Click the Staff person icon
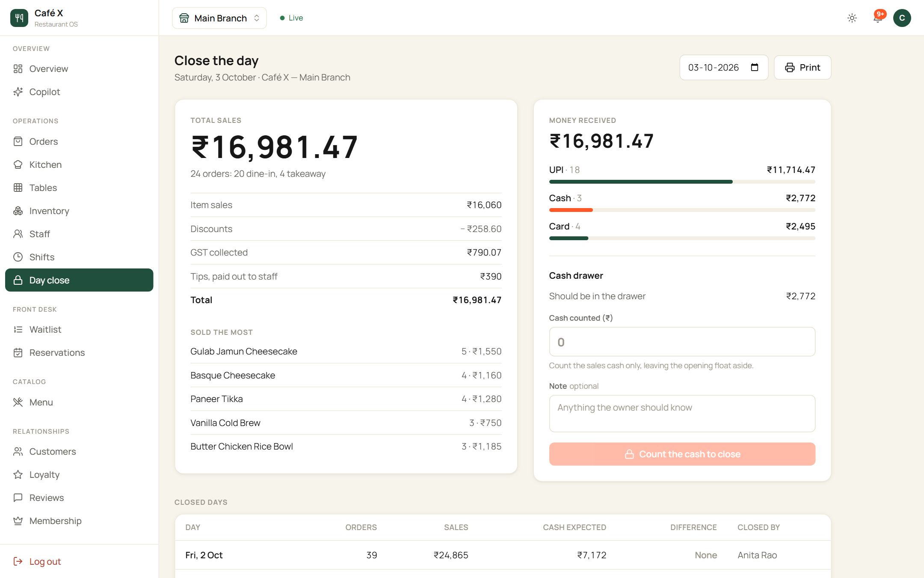 18,234
